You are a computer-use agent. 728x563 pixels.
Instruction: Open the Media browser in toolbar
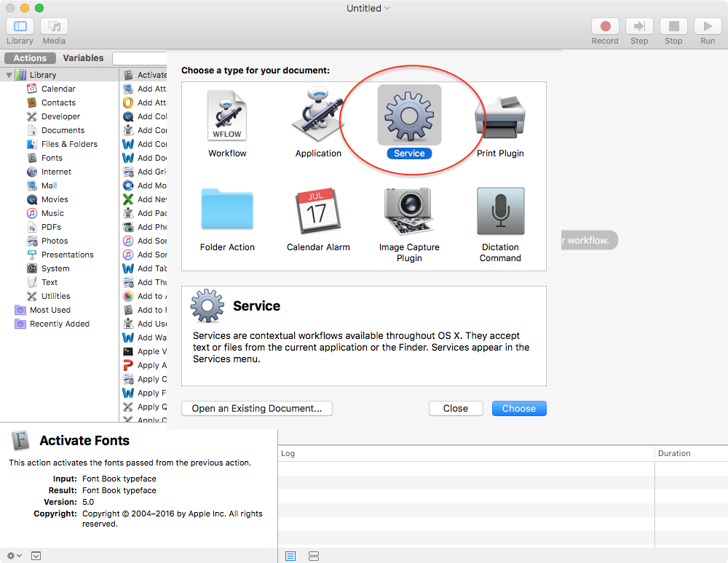pos(54,26)
